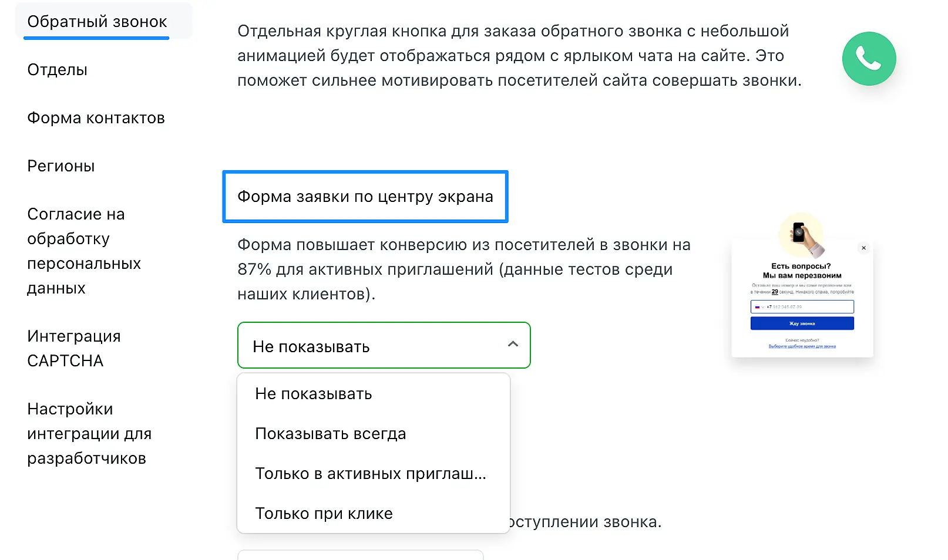Viewport: 948px width, 560px height.
Task: Choose 'Показывать всегда' option
Action: tap(331, 434)
